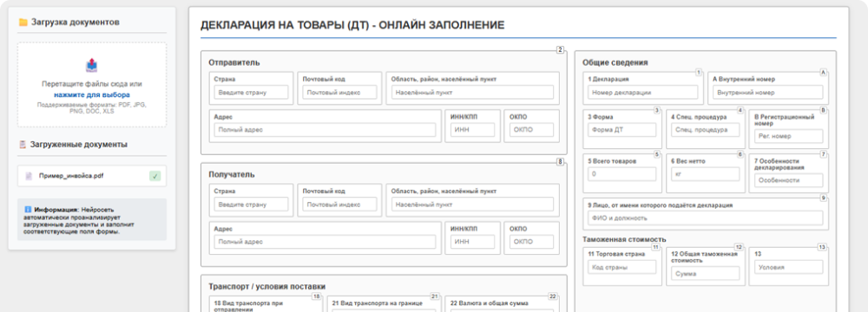
Task: Focus recipient's Полный адрес input
Action: point(325,242)
